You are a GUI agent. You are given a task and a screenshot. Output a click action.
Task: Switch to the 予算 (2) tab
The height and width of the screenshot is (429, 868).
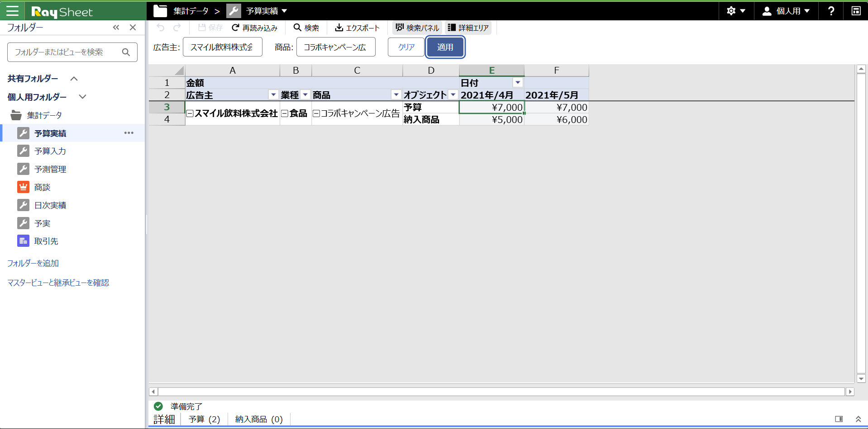(204, 419)
